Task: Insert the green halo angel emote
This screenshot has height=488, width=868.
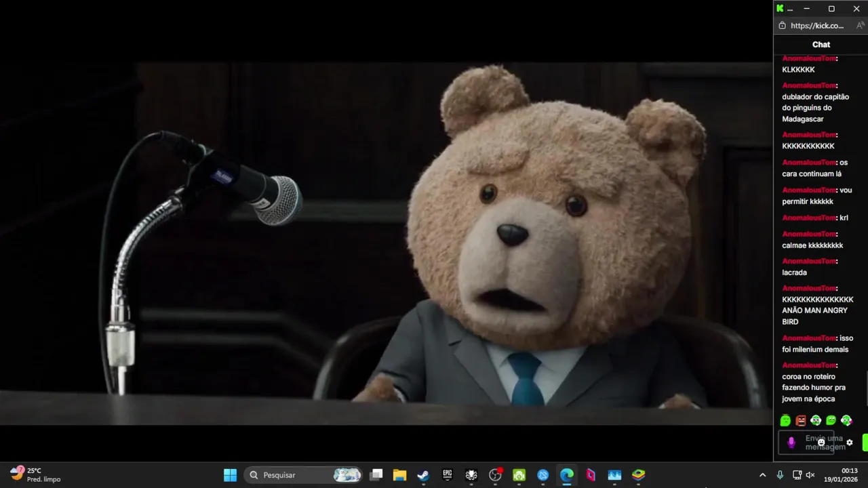Action: (x=785, y=420)
